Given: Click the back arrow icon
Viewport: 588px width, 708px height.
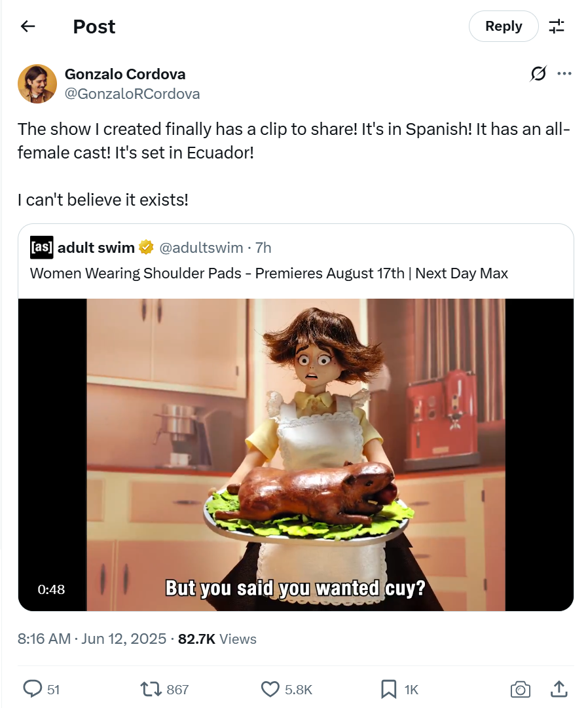Looking at the screenshot, I should click(x=28, y=26).
